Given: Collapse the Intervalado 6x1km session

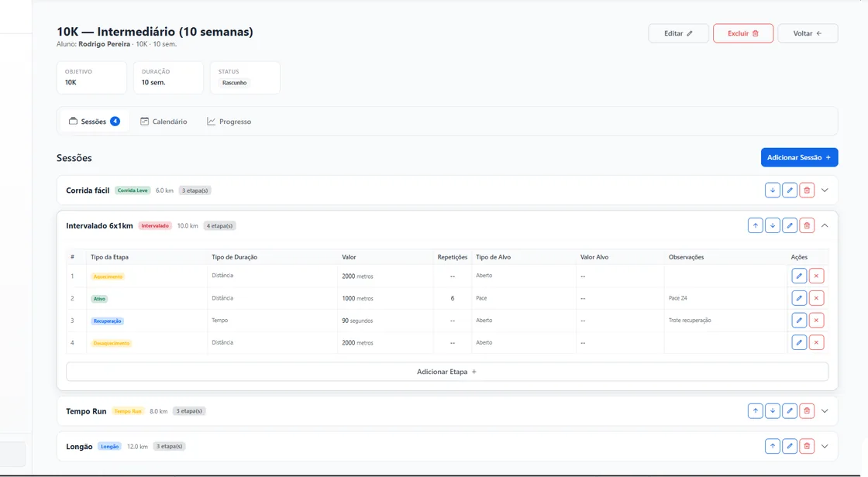Looking at the screenshot, I should pyautogui.click(x=825, y=226).
